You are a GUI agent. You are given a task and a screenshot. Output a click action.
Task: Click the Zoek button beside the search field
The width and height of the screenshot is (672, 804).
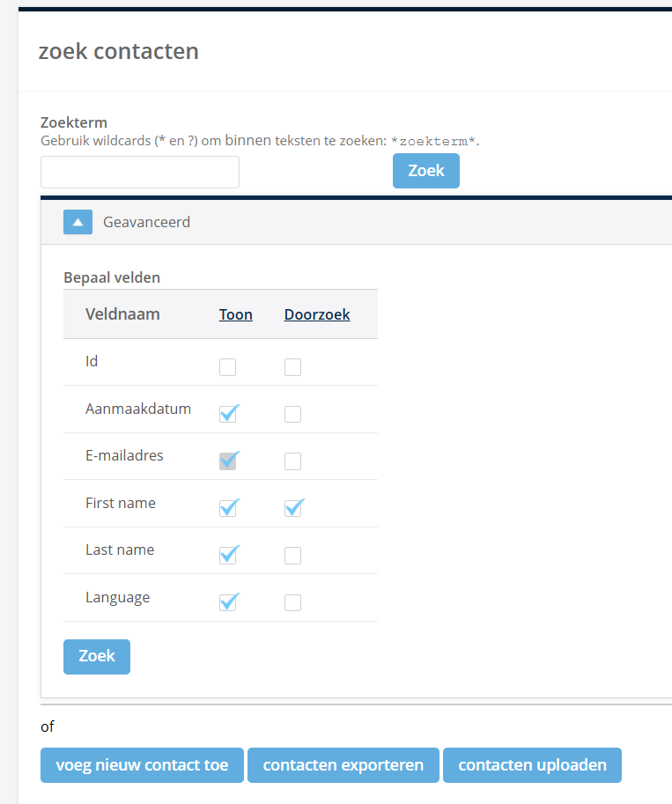[x=425, y=170]
